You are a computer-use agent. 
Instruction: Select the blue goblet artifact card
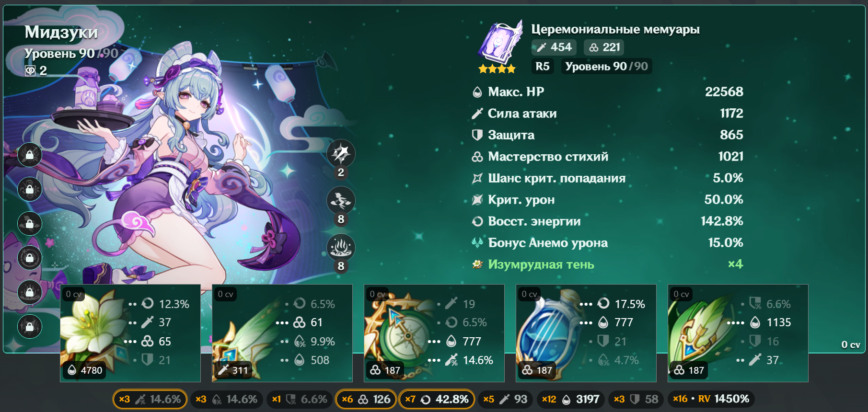pyautogui.click(x=586, y=333)
